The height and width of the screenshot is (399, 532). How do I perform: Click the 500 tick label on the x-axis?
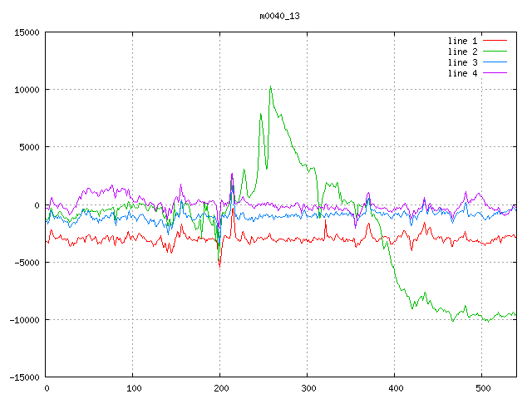482,388
